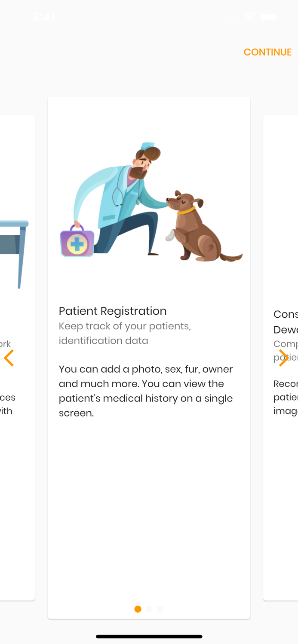
Task: Tap the home indicator bar at bottom
Action: coord(149,636)
